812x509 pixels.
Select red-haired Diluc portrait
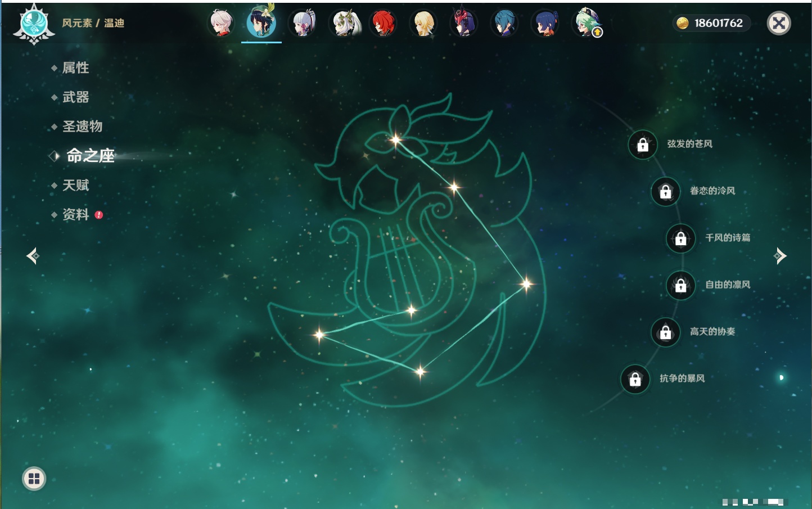click(384, 24)
